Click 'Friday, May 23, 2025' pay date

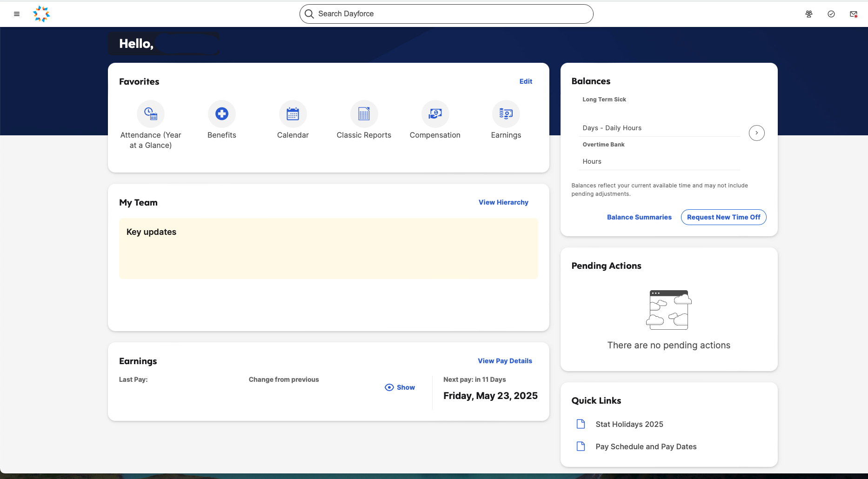[490, 396]
